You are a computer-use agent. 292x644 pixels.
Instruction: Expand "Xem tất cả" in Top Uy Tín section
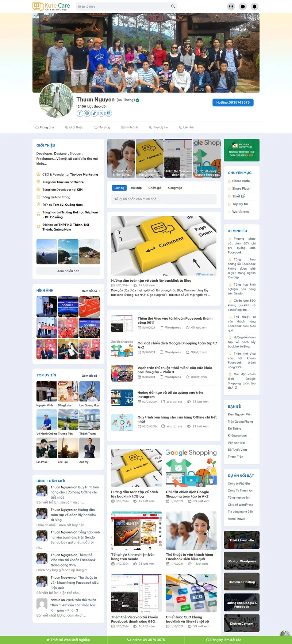point(91,376)
